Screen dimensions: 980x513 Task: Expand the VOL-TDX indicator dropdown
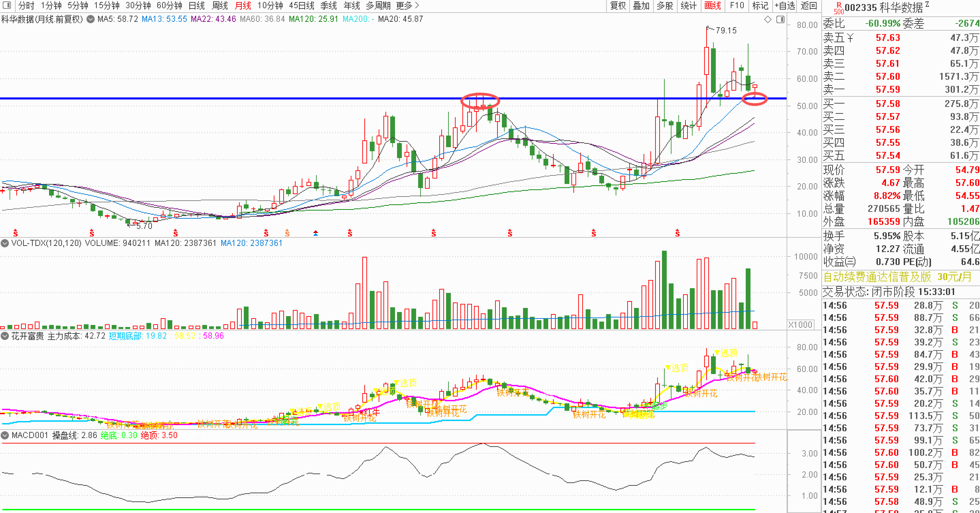tap(5, 243)
